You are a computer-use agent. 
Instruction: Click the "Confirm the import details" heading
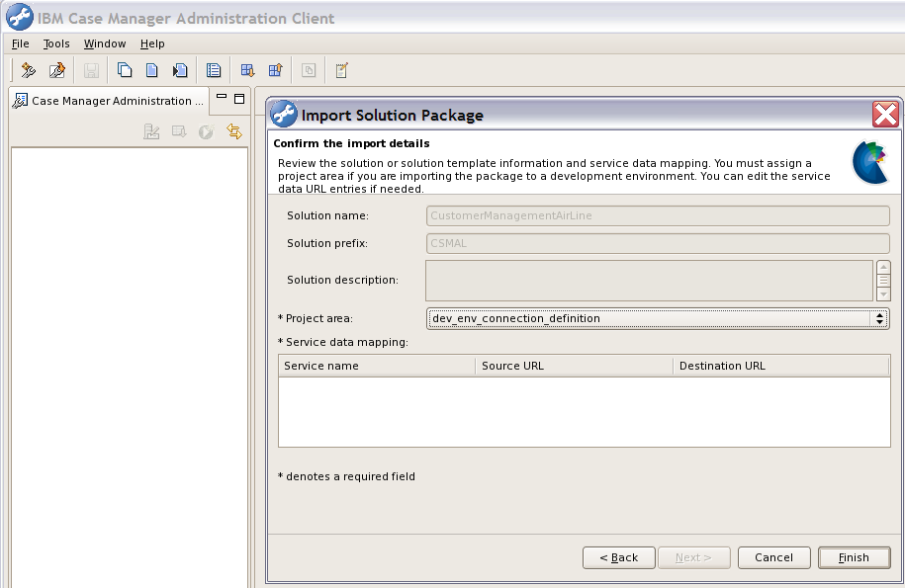[x=351, y=143]
